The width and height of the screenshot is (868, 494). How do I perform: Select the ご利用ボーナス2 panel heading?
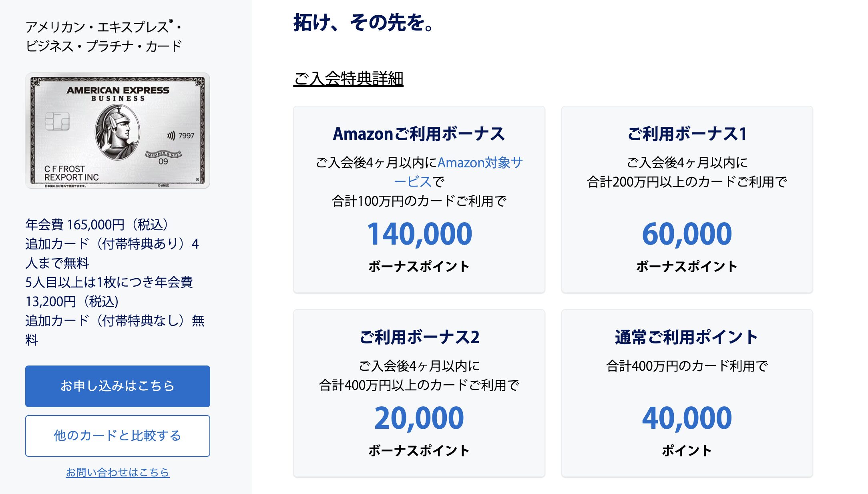point(419,337)
